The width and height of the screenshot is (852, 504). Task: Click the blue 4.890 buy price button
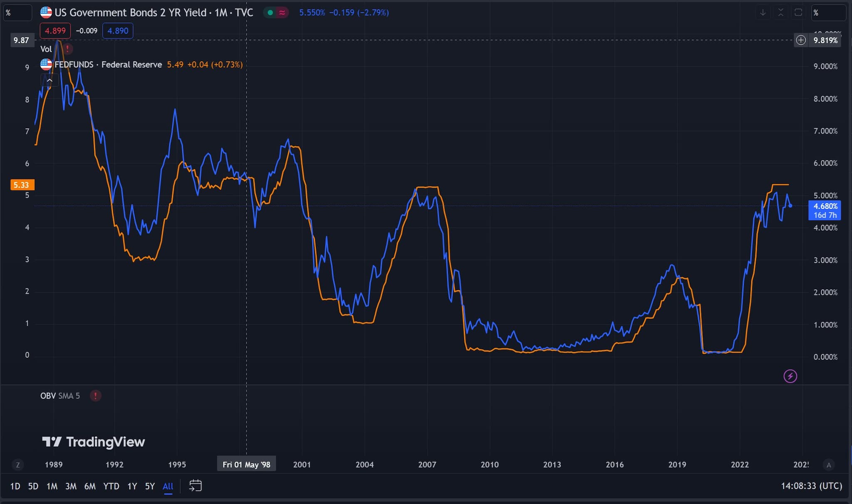pos(118,31)
